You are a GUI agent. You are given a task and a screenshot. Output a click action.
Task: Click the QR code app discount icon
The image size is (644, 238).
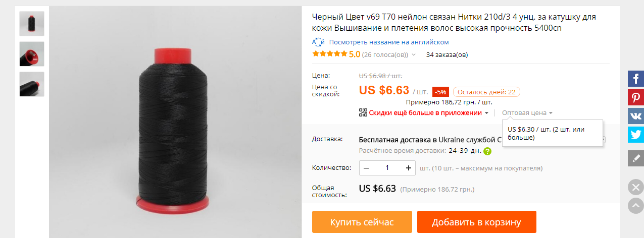click(x=363, y=112)
